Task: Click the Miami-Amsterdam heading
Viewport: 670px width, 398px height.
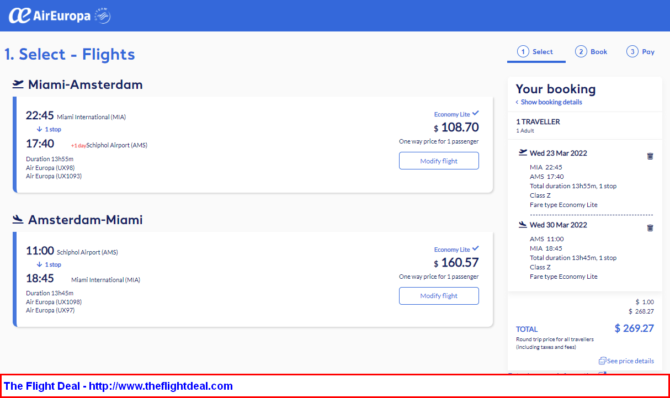Action: (x=85, y=85)
